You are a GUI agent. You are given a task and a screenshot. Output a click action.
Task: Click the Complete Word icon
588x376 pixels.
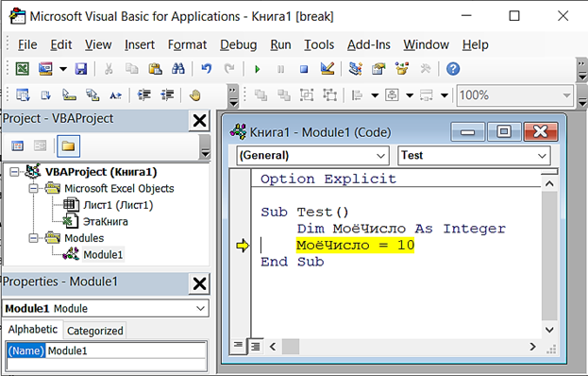click(x=115, y=95)
